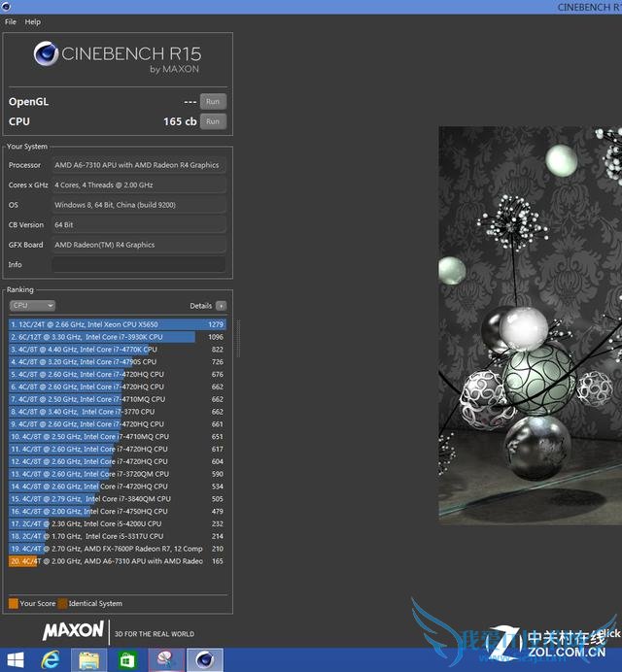Select the Xeon X5650 ranking entry
The width and height of the screenshot is (622, 672).
[117, 323]
